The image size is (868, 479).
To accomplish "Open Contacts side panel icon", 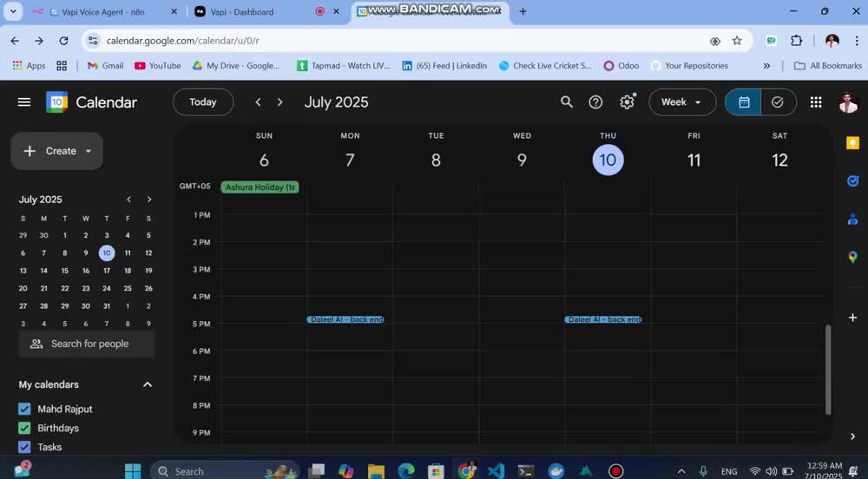I will click(852, 219).
